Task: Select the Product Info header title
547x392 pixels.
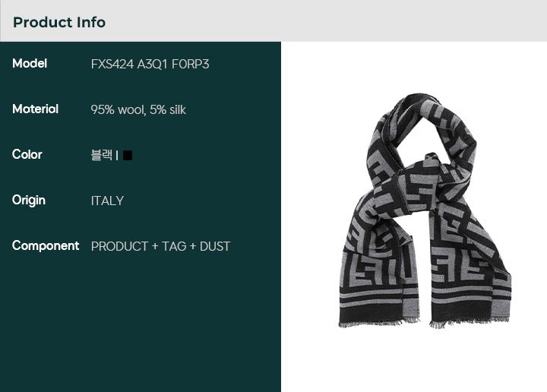Action: point(59,22)
